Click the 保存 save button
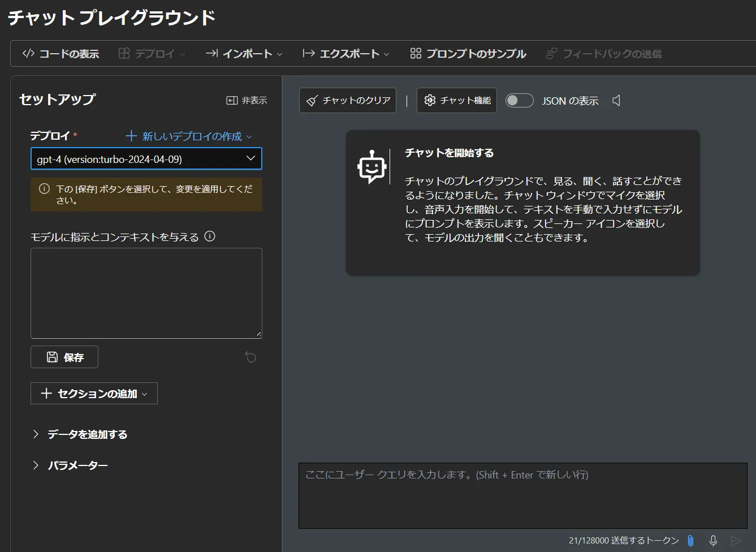The image size is (756, 552). coord(64,357)
